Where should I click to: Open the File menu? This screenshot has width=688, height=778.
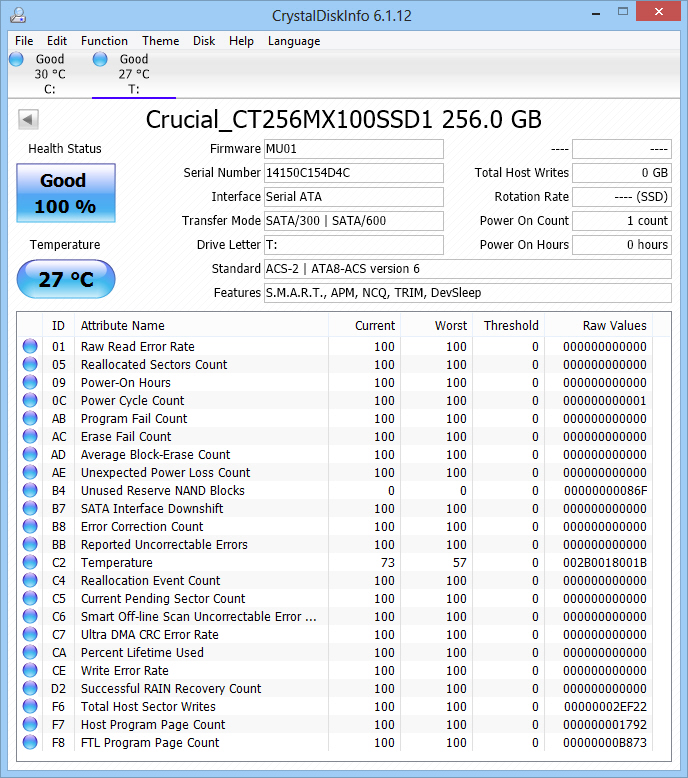(x=24, y=41)
